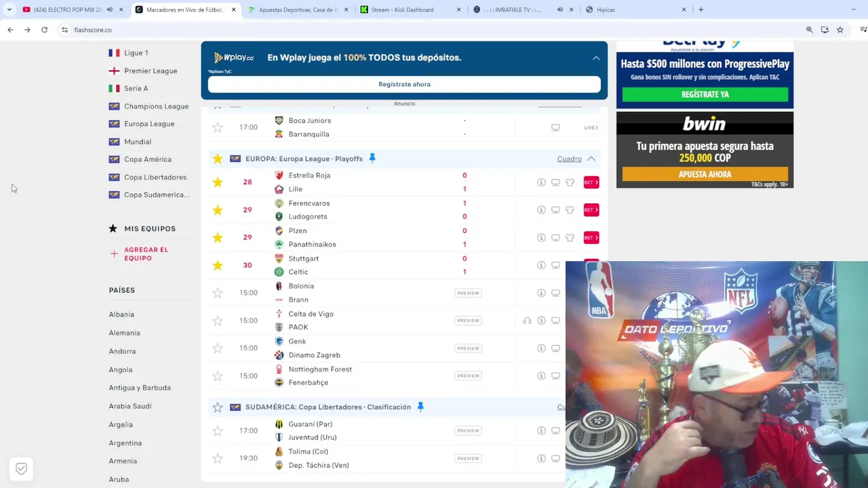Collapse the Wplay advertisement banner
Viewport: 868px width, 488px height.
(596, 58)
